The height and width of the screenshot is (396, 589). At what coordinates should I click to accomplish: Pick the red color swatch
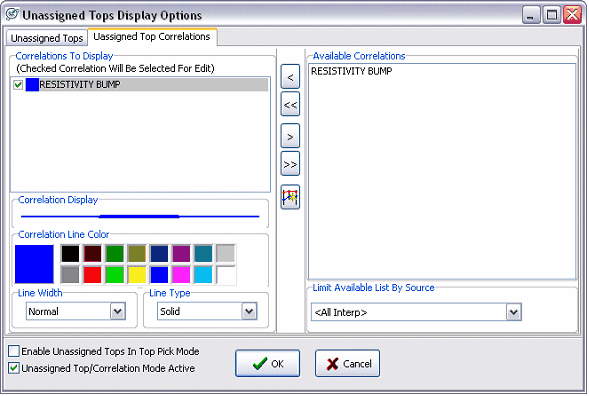point(92,275)
